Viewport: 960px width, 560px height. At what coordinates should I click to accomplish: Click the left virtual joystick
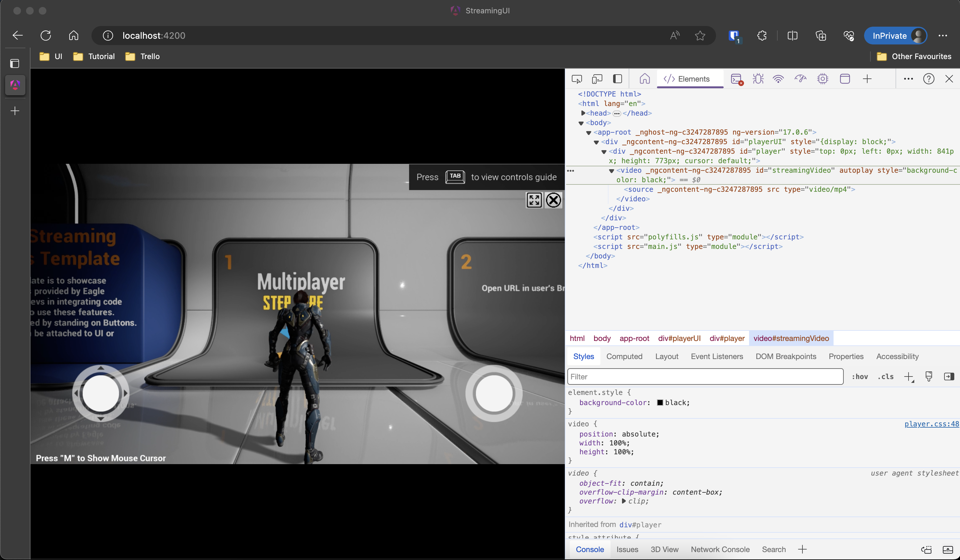coord(101,393)
